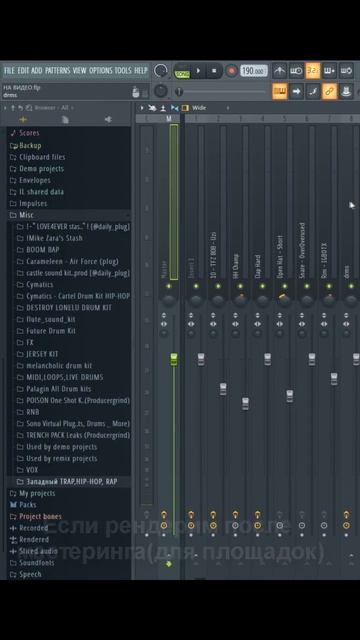The height and width of the screenshot is (640, 360).
Task: Toggle the typing keyboard to piano icon
Action: pyautogui.click(x=280, y=91)
